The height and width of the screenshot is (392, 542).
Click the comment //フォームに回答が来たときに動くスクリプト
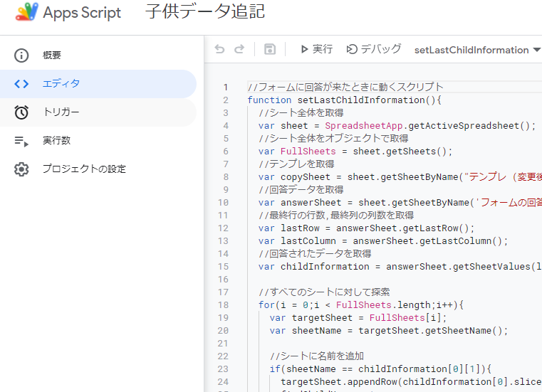[345, 87]
